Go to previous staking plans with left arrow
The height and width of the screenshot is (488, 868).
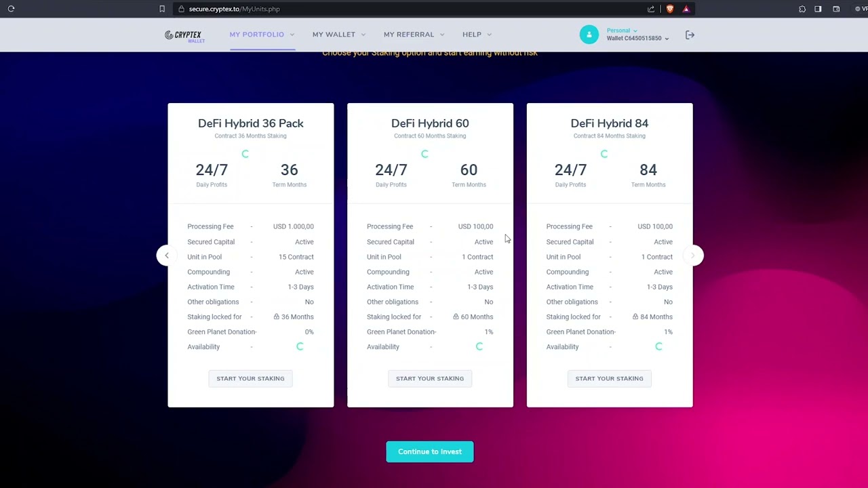click(167, 256)
